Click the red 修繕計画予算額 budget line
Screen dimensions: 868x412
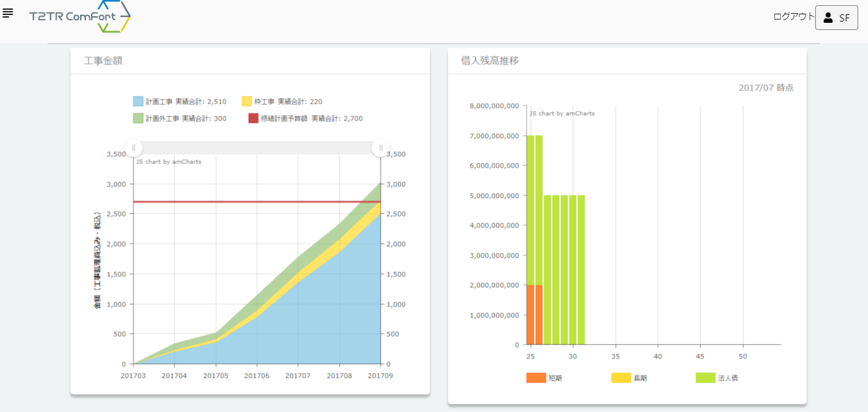257,202
